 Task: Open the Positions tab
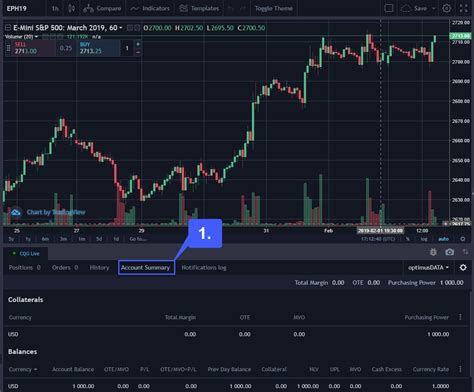pos(25,268)
